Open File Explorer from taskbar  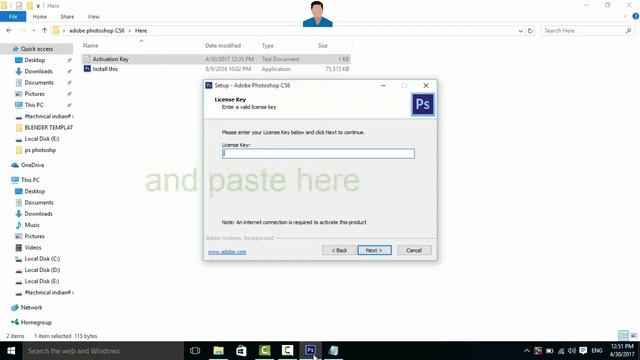point(218,351)
